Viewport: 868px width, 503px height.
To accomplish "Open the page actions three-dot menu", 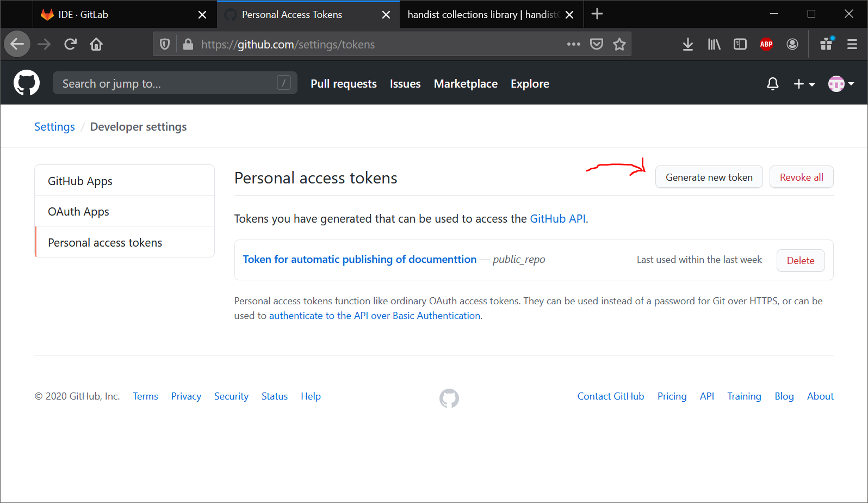I will [x=573, y=45].
